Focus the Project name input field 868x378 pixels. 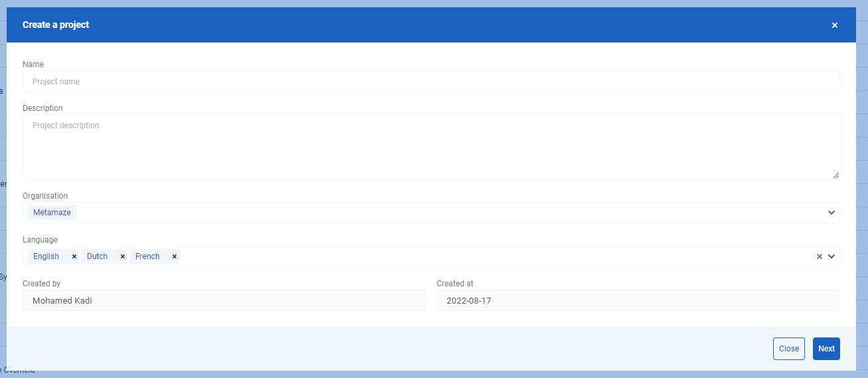[x=431, y=81]
